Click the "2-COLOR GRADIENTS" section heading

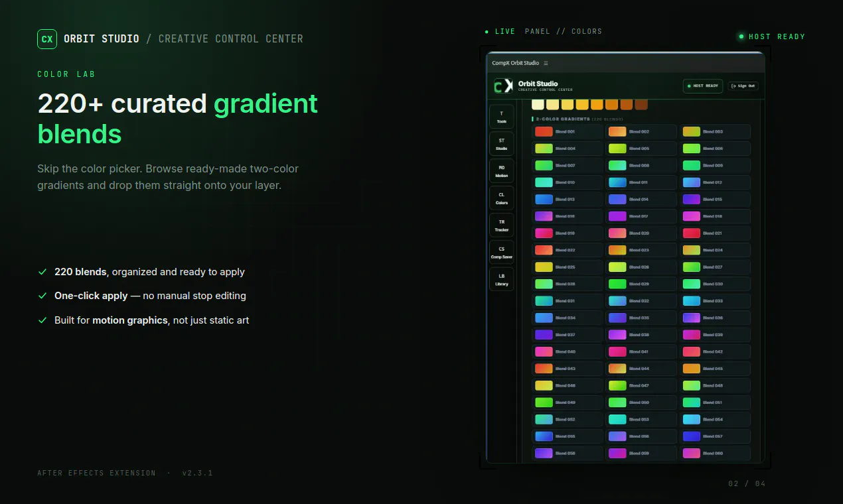(563, 119)
